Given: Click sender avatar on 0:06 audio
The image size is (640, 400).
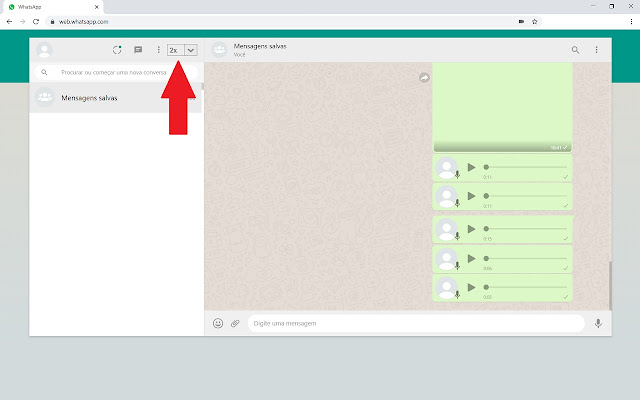Looking at the screenshot, I should pos(446,259).
